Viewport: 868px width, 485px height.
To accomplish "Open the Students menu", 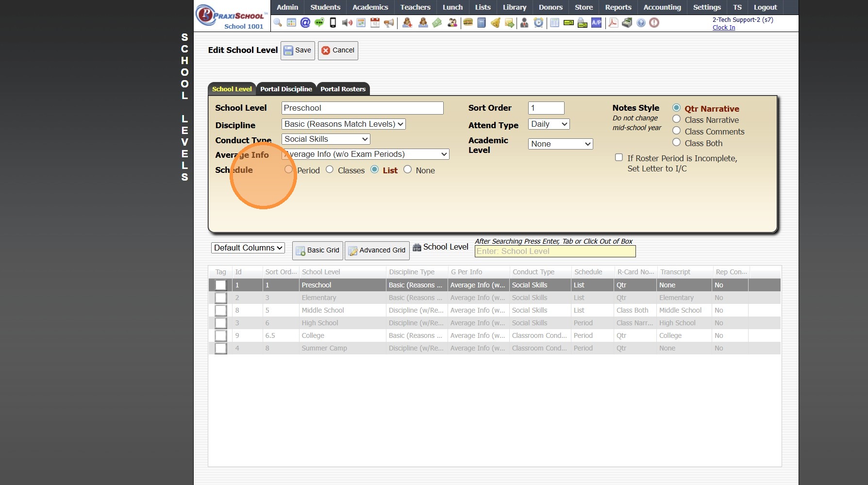I will point(325,7).
